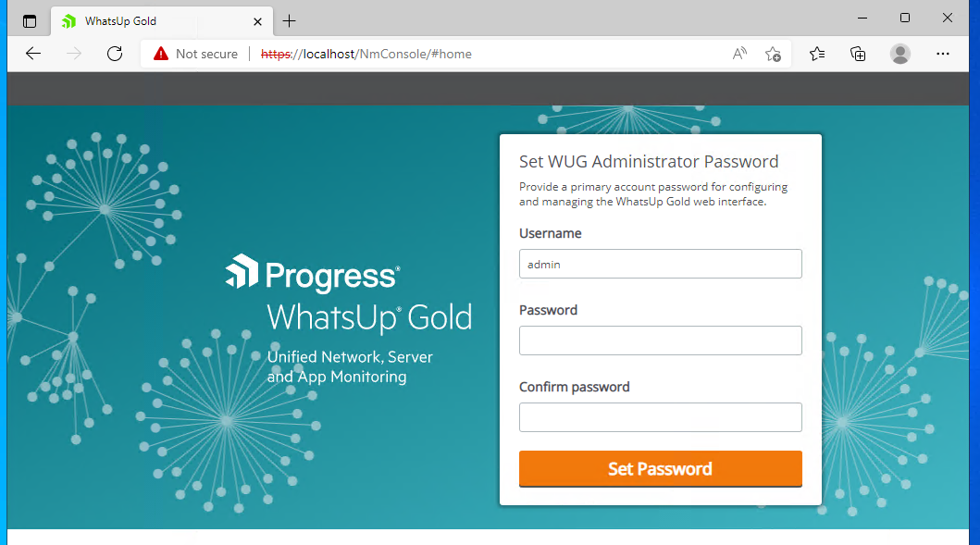This screenshot has width=980, height=545.
Task: Open the Favorites list icon
Action: (817, 54)
